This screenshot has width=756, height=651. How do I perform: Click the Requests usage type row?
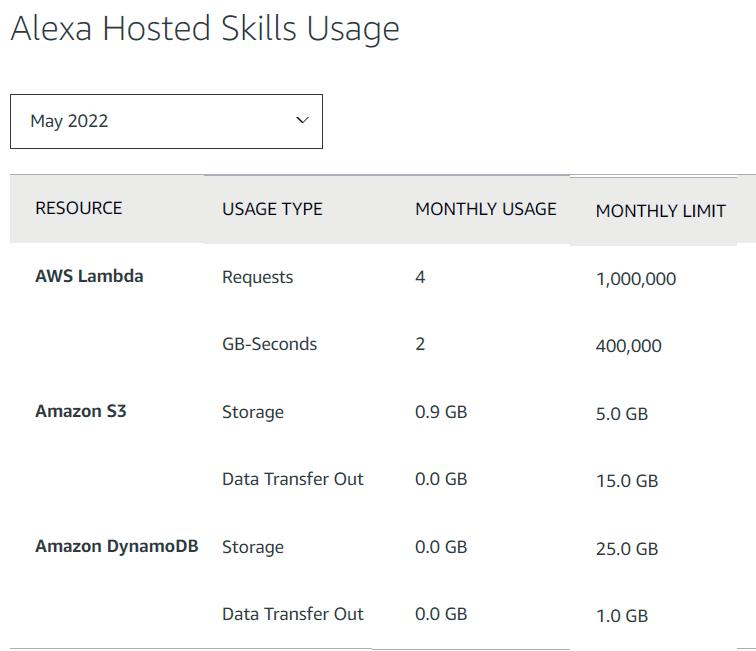pos(257,277)
